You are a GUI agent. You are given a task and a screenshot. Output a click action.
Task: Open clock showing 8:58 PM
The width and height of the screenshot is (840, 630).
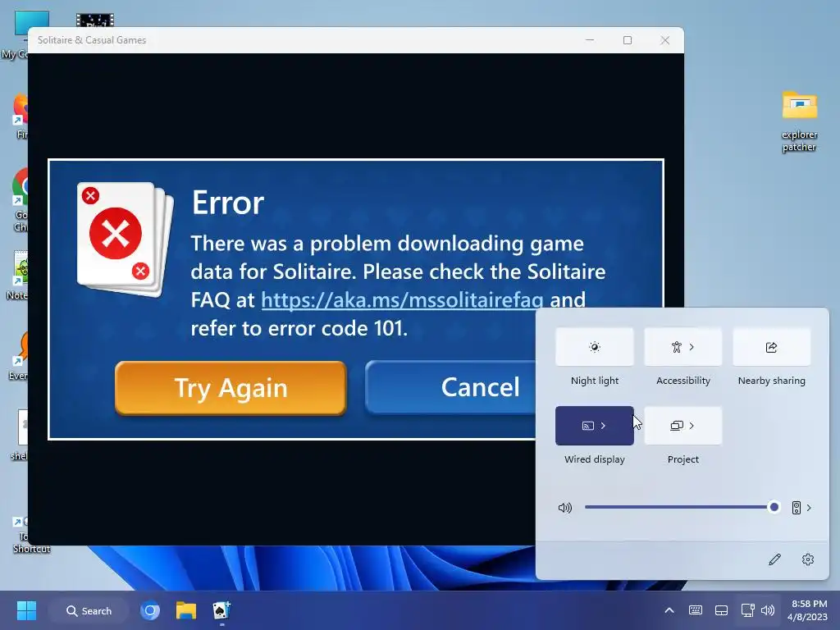click(809, 610)
